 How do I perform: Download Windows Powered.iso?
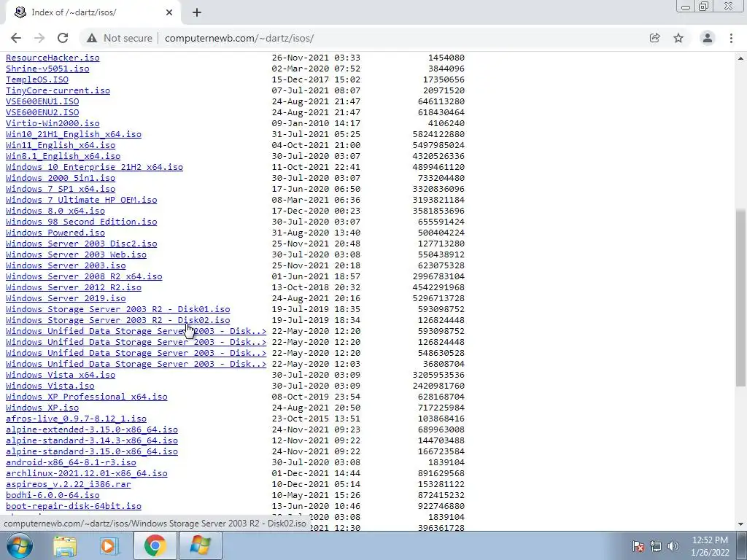(x=55, y=233)
